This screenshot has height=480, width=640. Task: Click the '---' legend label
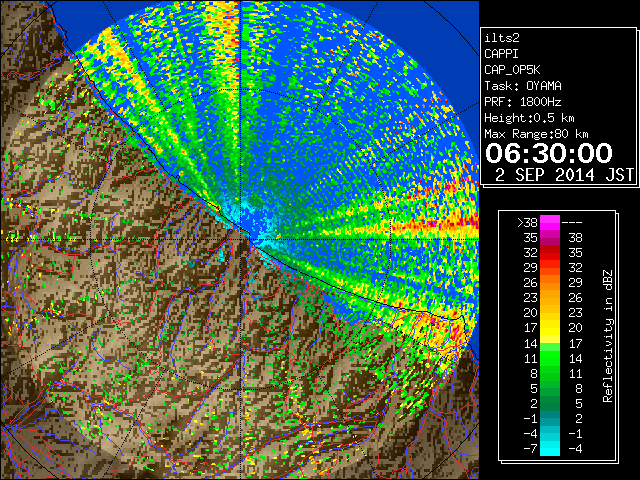(572, 223)
